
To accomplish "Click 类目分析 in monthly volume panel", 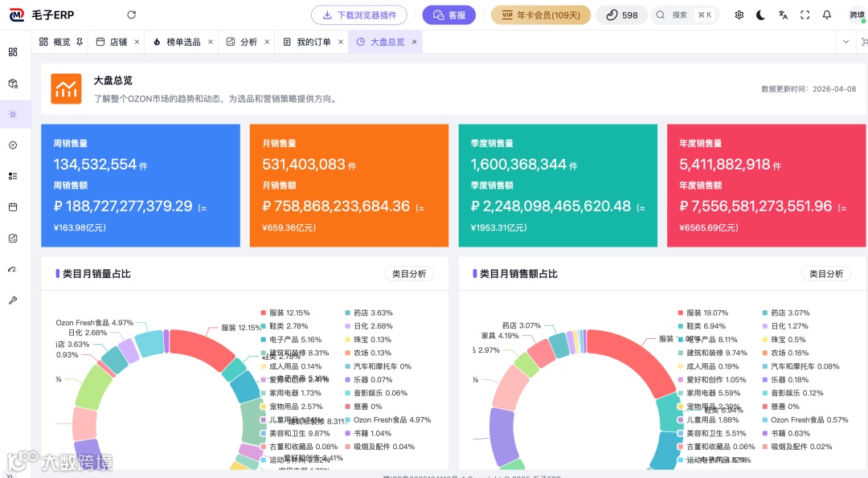I will point(409,274).
